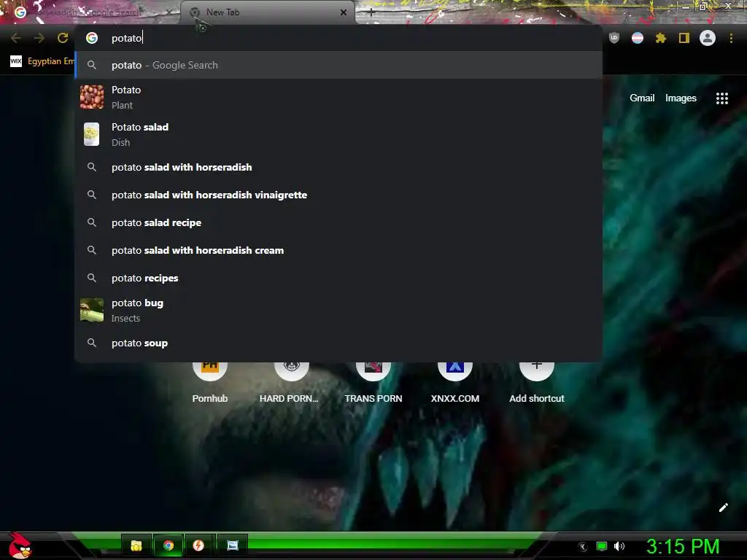Select the New Tab tab
This screenshot has width=747, height=560.
(267, 12)
